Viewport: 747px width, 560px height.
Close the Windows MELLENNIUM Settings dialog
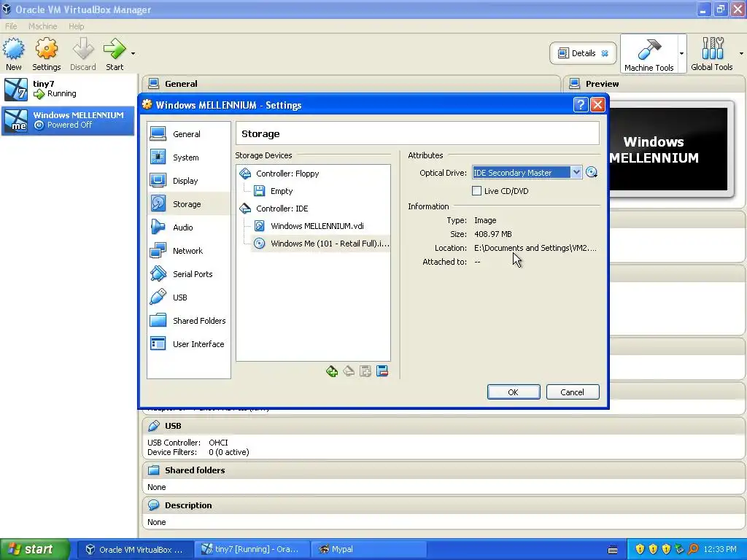tap(597, 105)
